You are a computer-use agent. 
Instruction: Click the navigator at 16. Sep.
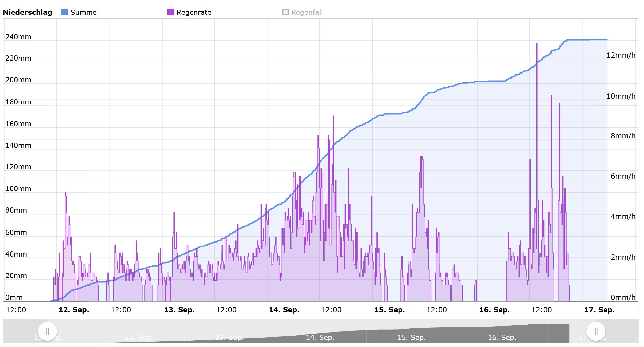click(x=502, y=337)
